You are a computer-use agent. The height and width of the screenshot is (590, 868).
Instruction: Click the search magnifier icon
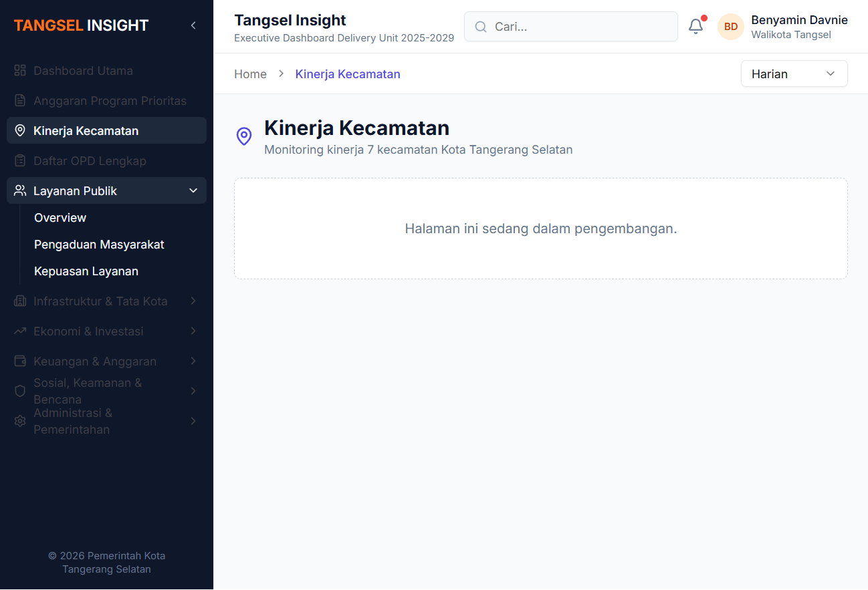[480, 27]
